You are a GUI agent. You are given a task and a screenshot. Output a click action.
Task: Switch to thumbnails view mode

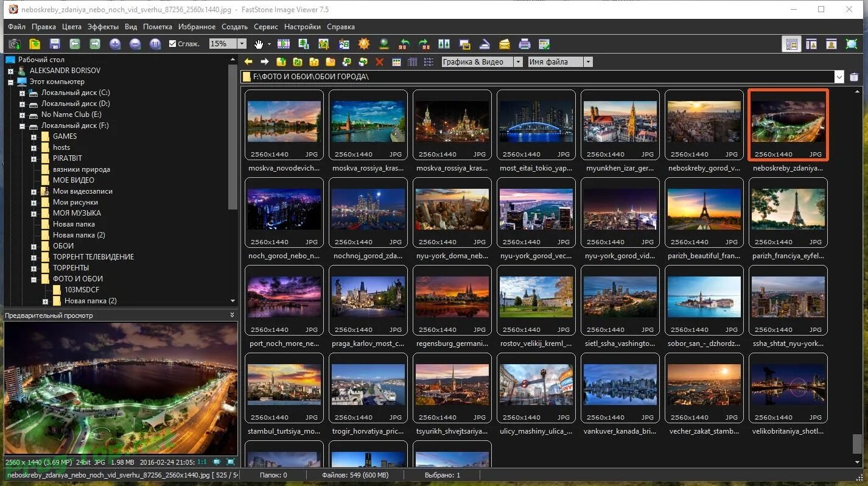pyautogui.click(x=396, y=62)
